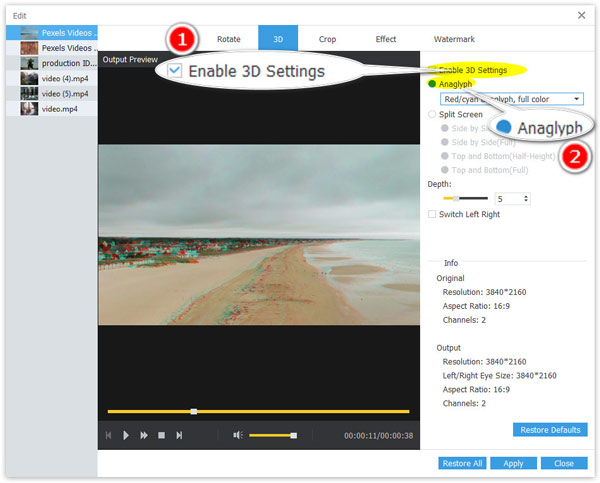Switch to Effect tab
This screenshot has height=483, width=600.
click(386, 39)
